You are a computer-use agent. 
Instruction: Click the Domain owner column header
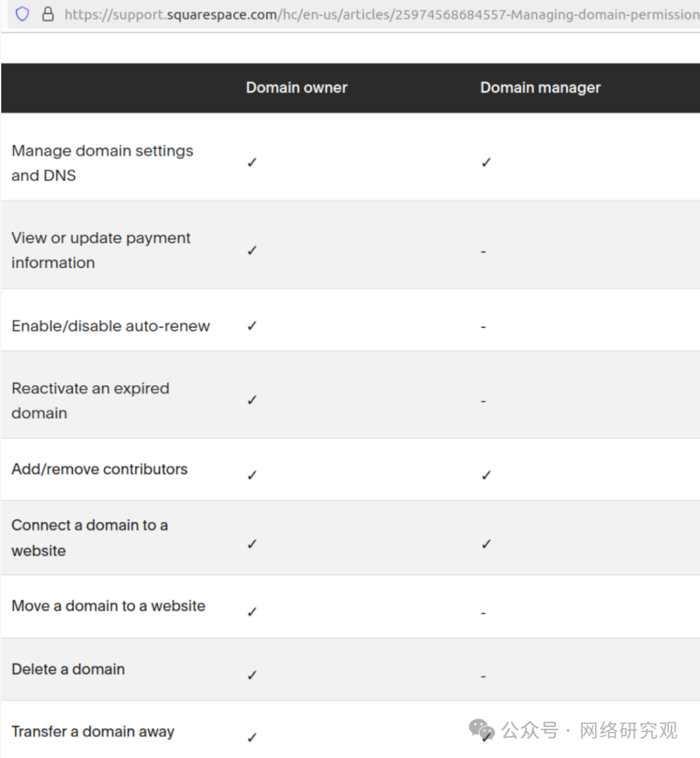click(296, 88)
